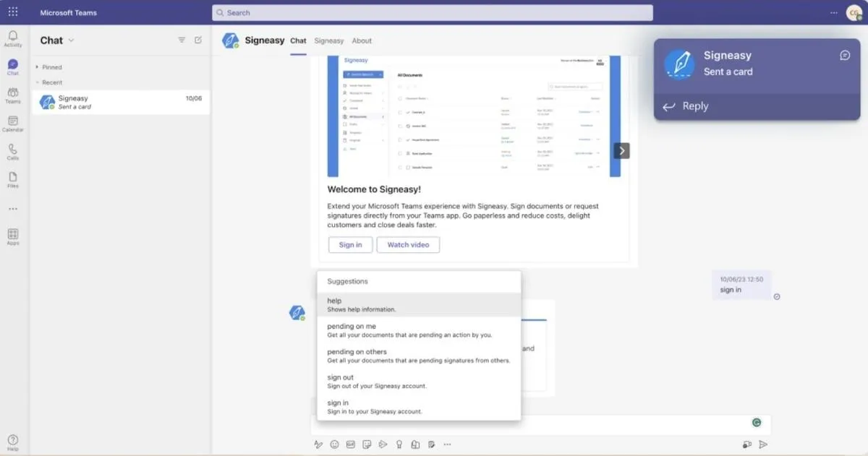The height and width of the screenshot is (456, 868).
Task: Click the Praise badge icon
Action: (x=399, y=444)
